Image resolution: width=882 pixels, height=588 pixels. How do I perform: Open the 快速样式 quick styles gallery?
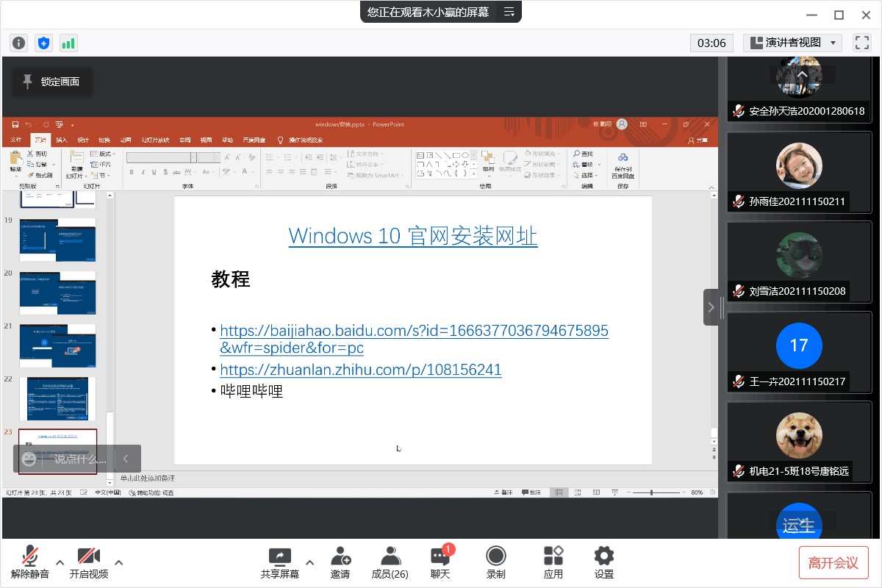point(509,162)
